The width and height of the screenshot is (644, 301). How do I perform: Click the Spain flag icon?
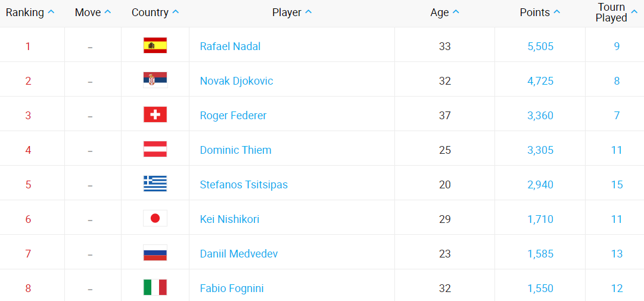[x=155, y=46]
